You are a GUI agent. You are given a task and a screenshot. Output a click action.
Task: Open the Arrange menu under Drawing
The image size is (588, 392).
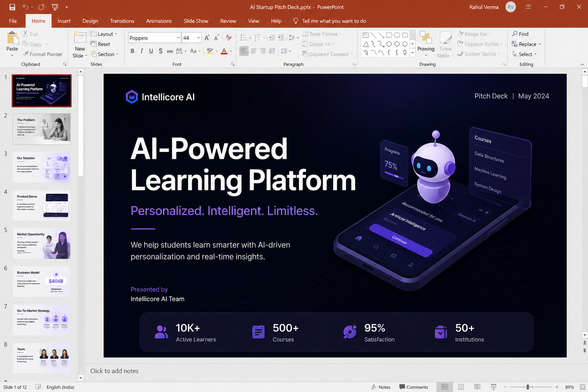[426, 44]
